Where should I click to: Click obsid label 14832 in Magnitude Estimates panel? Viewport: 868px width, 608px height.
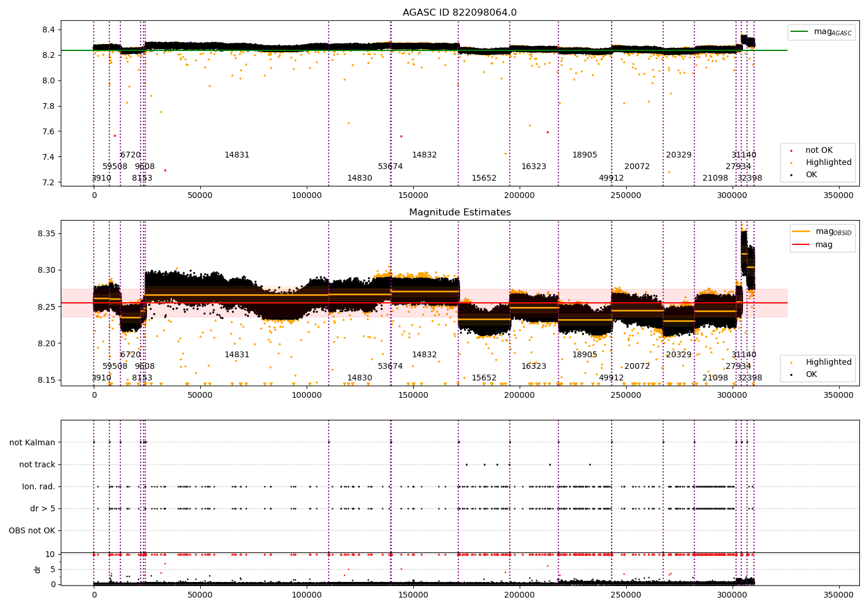coord(425,355)
